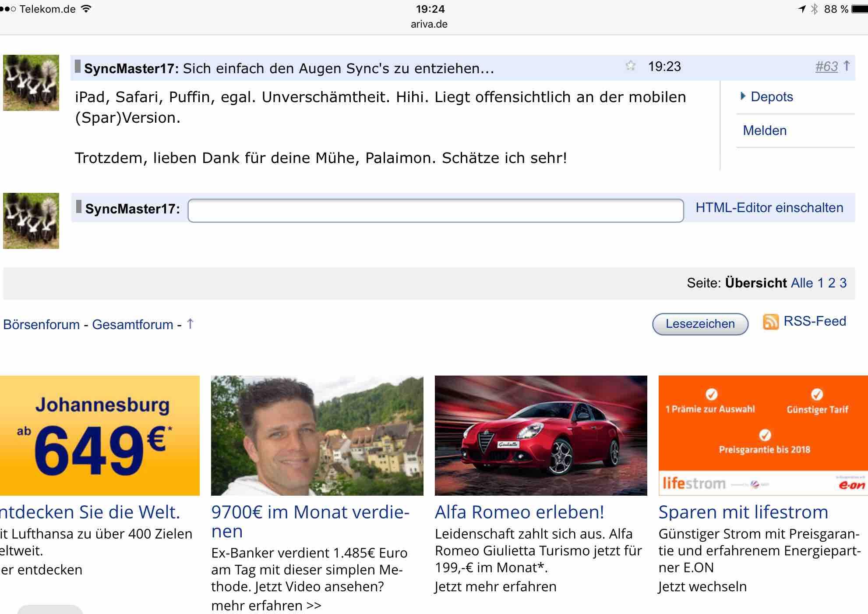868x614 pixels.
Task: Click the up arrow next to #63
Action: coord(847,66)
